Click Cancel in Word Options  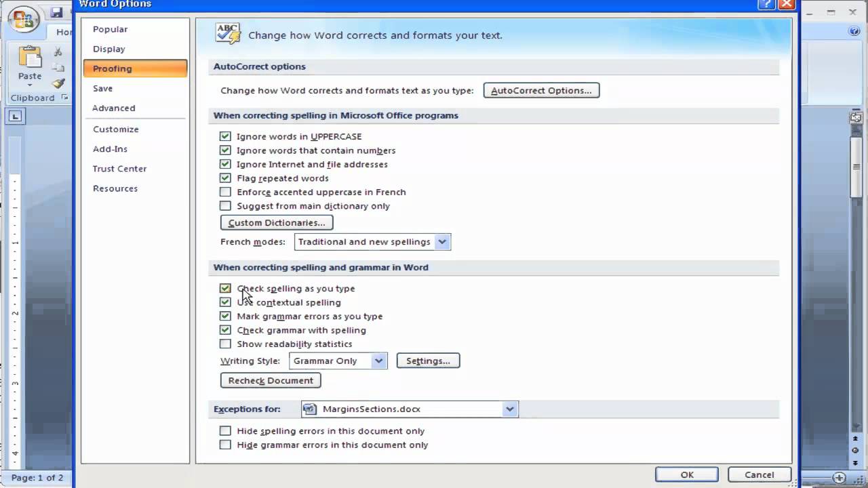pos(759,474)
